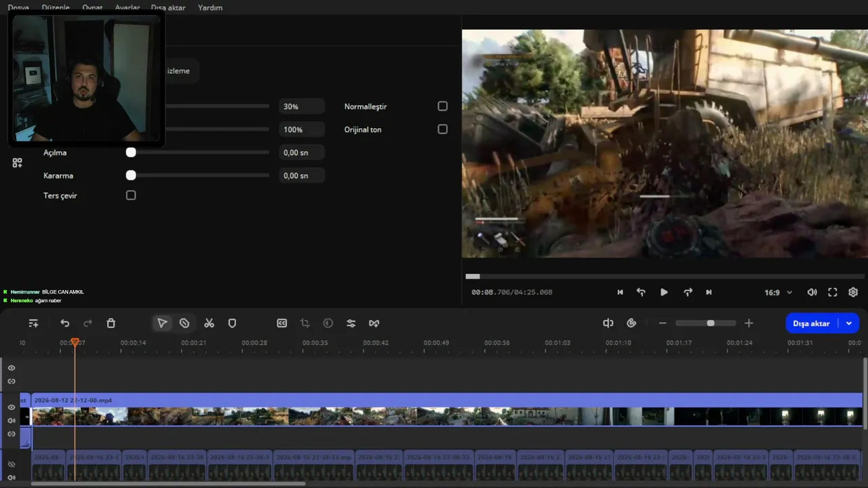Click the Açılma 0,00 sn field
This screenshot has height=488, width=868.
coord(302,152)
